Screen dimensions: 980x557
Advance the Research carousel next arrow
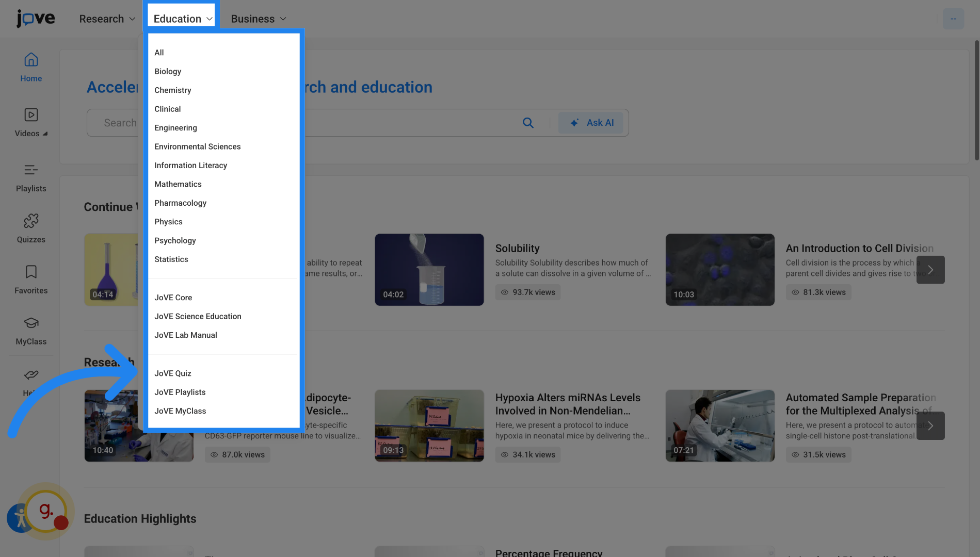coord(930,425)
